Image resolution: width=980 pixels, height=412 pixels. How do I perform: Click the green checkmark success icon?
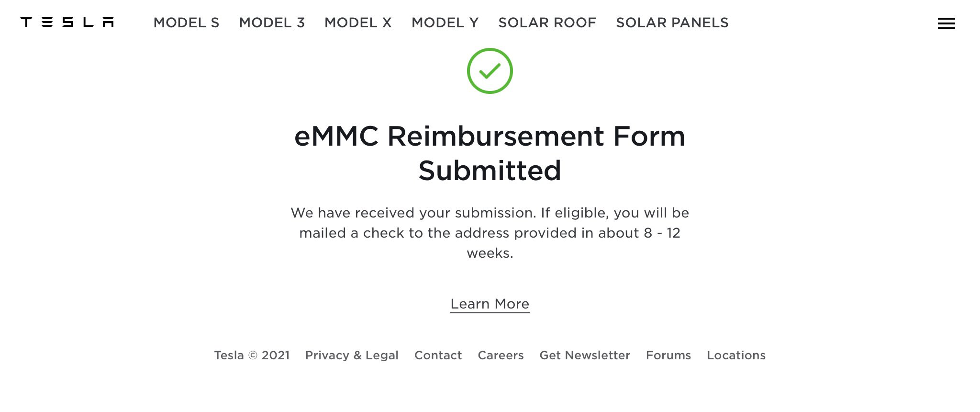click(490, 71)
